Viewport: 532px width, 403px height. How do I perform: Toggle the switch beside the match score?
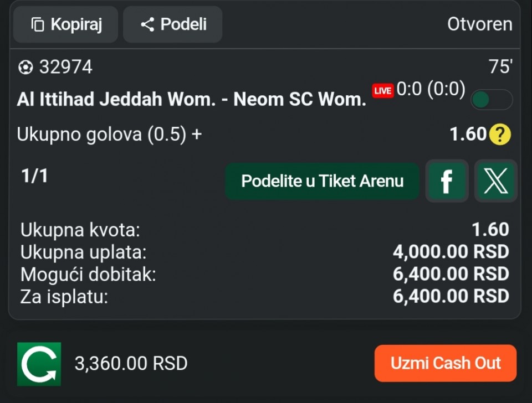(491, 100)
